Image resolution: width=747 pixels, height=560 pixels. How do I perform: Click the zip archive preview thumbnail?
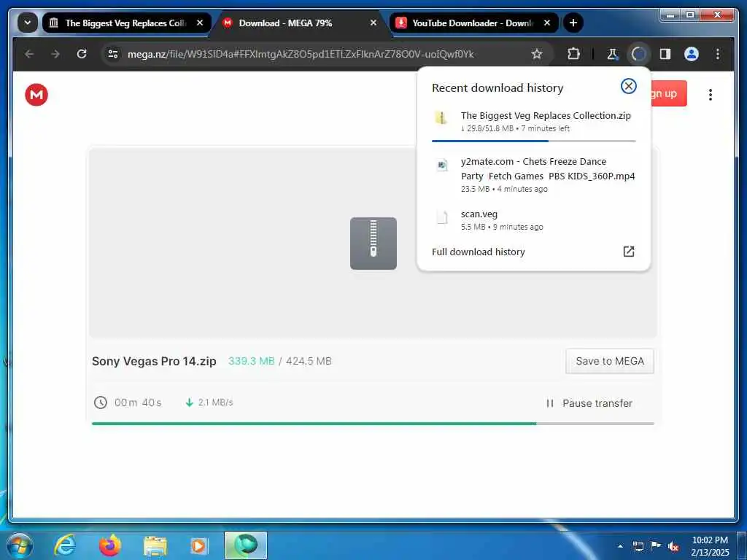pyautogui.click(x=373, y=244)
